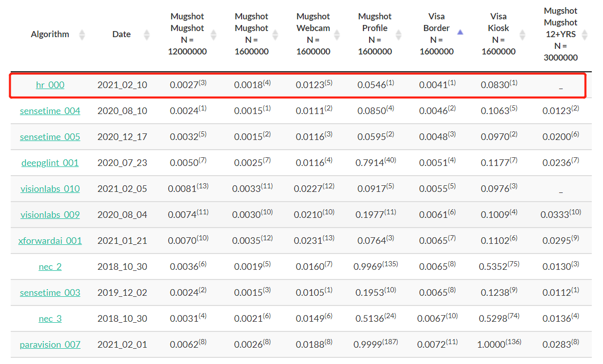Select value 0.0027 in hr_000 row

pos(184,85)
